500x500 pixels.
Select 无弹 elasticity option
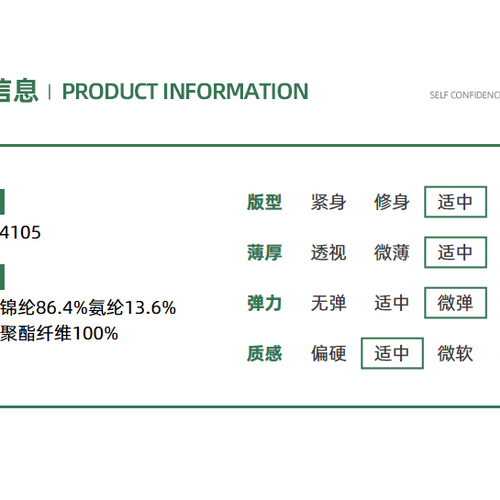pos(328,303)
